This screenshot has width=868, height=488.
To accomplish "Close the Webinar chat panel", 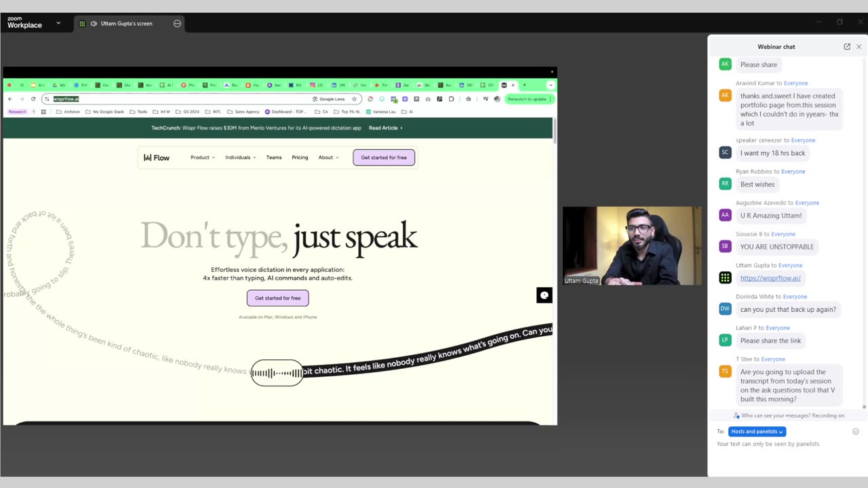I will 859,47.
